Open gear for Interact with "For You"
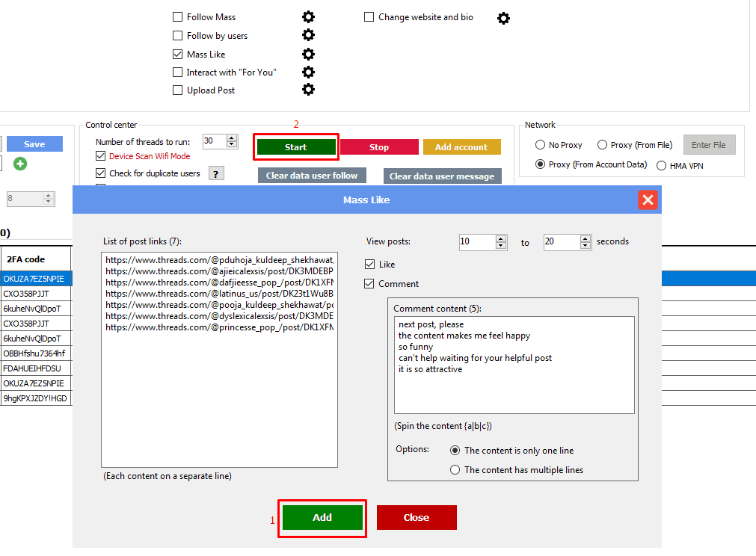The height and width of the screenshot is (556, 756). pos(308,72)
